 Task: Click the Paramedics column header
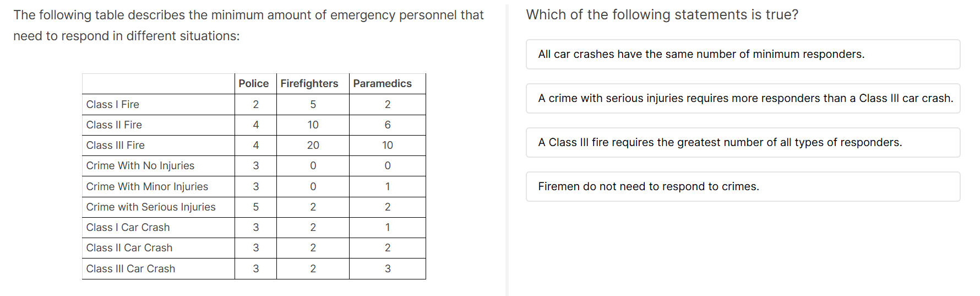[x=383, y=83]
